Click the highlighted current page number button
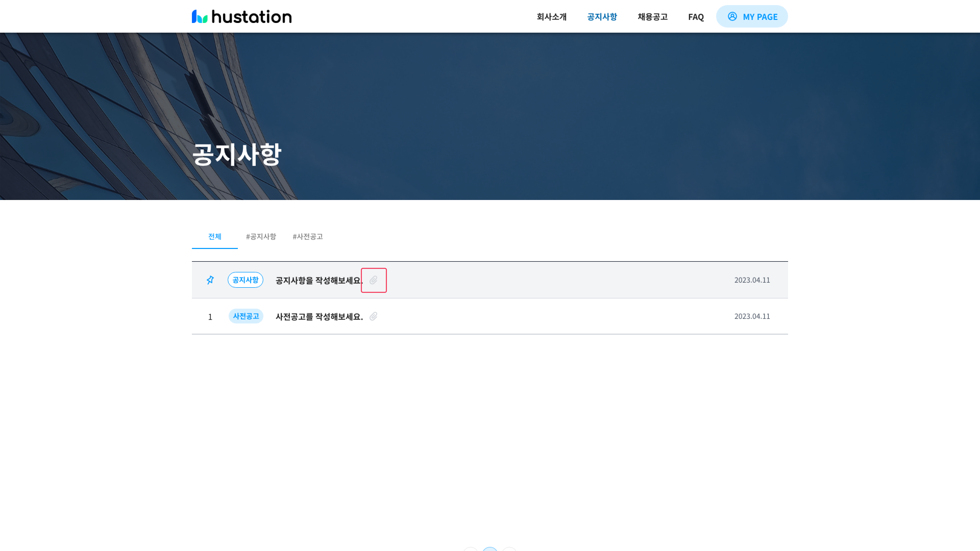 click(x=490, y=549)
